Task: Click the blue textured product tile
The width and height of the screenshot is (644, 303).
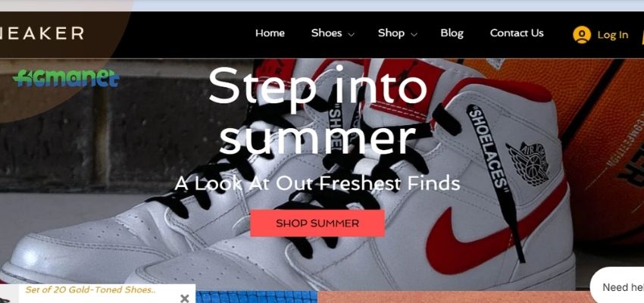Action: 256,297
